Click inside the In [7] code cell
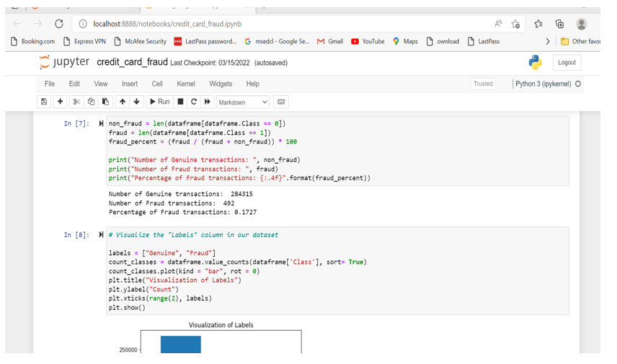Image resolution: width=617 pixels, height=364 pixels. [x=337, y=151]
